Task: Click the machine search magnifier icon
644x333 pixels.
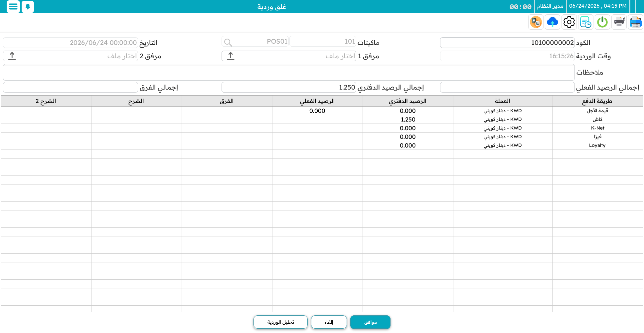Action: click(228, 42)
